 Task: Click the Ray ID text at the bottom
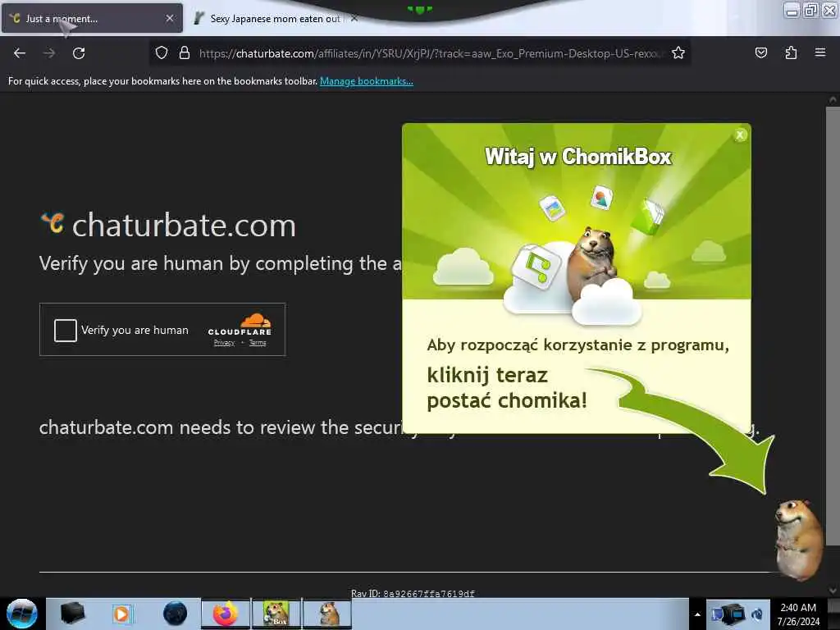point(413,593)
